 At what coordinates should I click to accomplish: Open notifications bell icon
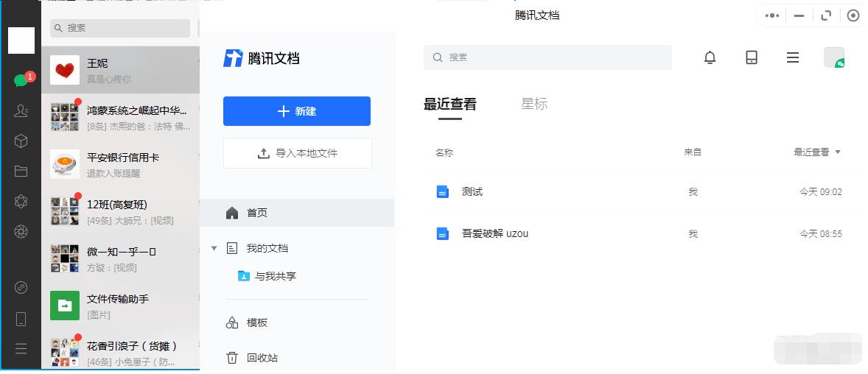point(710,57)
